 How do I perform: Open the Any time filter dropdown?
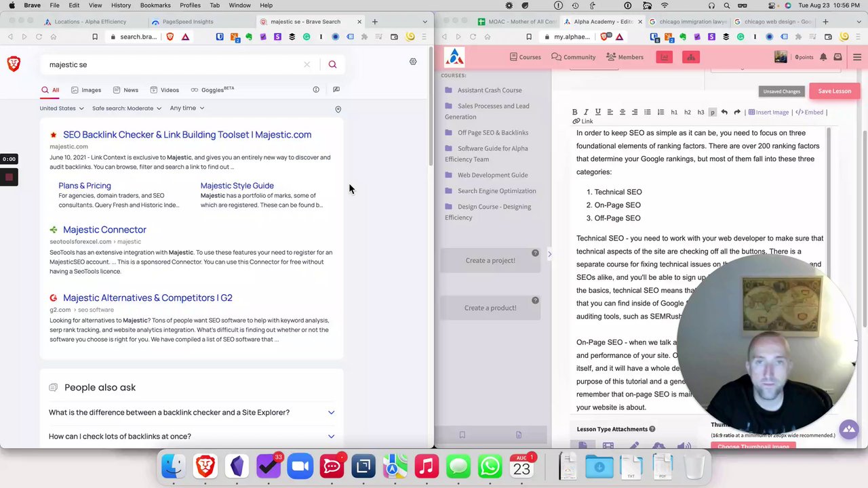pos(187,108)
